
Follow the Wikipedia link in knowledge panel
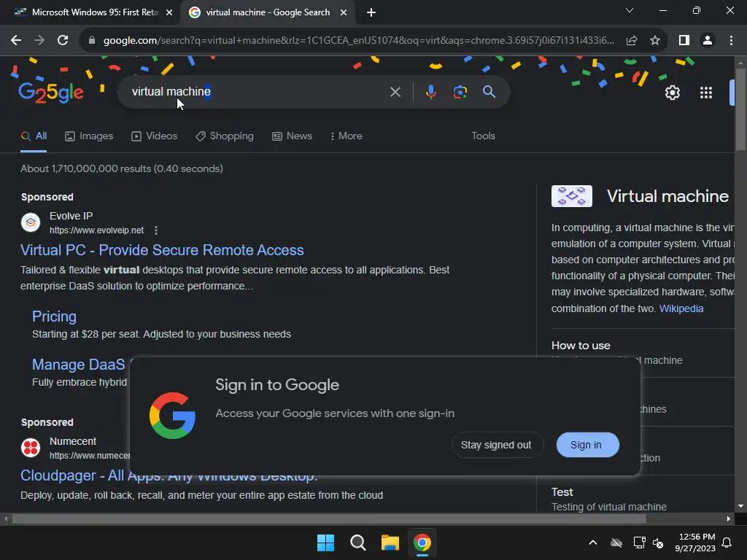tap(681, 308)
